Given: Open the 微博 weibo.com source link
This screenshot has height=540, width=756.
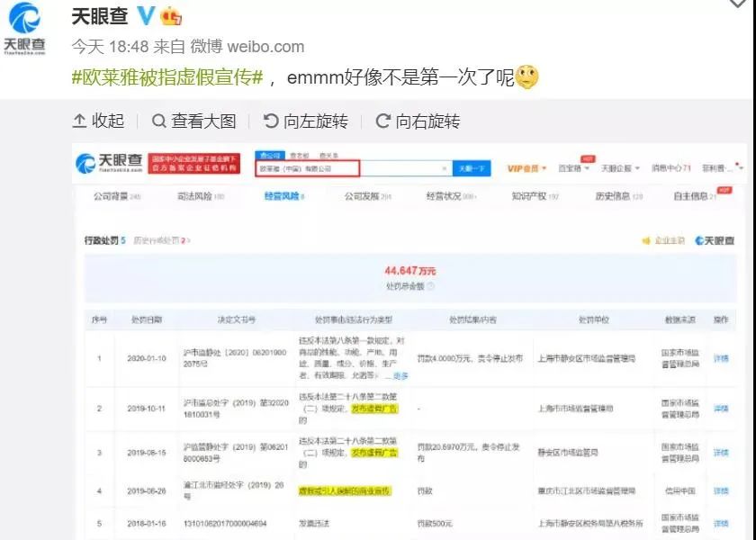Looking at the screenshot, I should click(247, 46).
